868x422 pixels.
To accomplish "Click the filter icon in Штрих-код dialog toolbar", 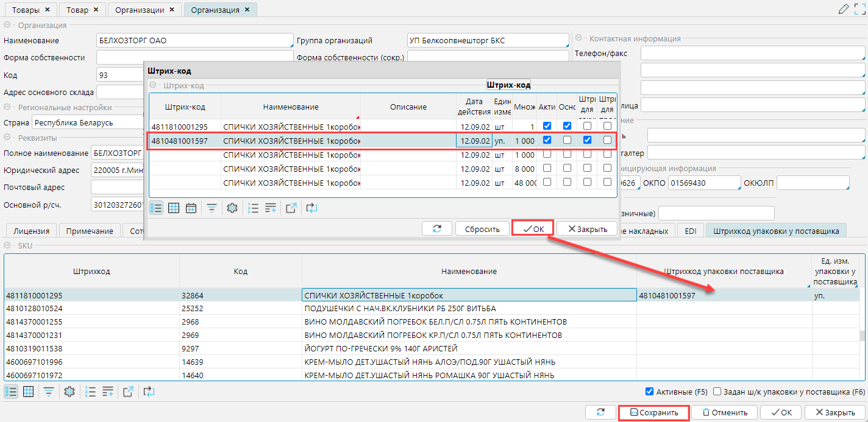I will [x=212, y=208].
